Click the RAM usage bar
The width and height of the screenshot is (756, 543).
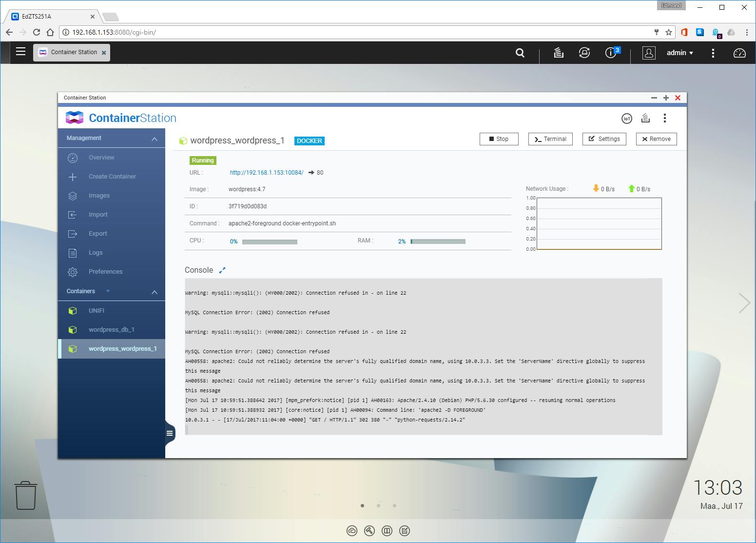coord(438,241)
